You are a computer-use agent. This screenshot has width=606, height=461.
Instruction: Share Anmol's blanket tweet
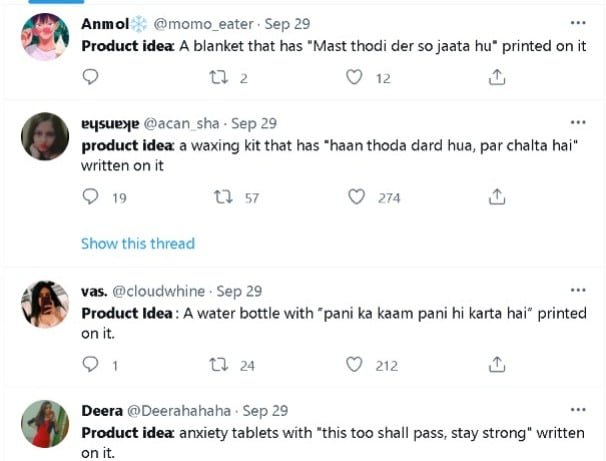[497, 77]
